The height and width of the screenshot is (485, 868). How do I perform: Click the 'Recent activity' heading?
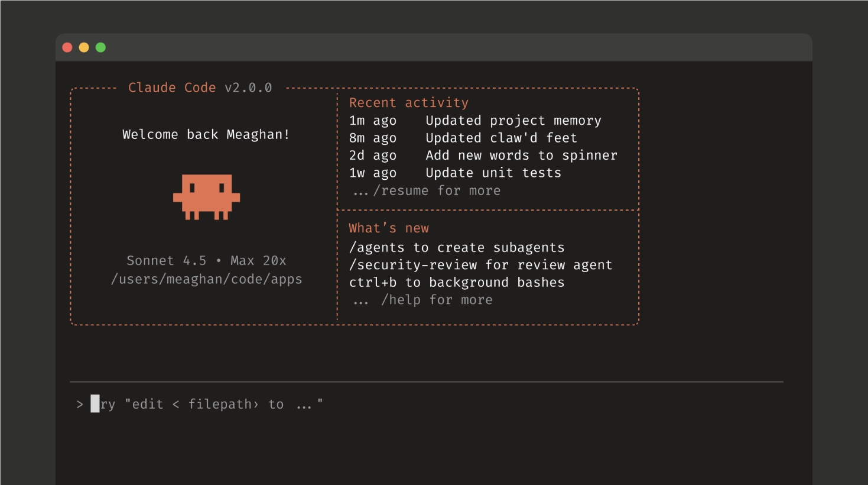[x=408, y=103]
